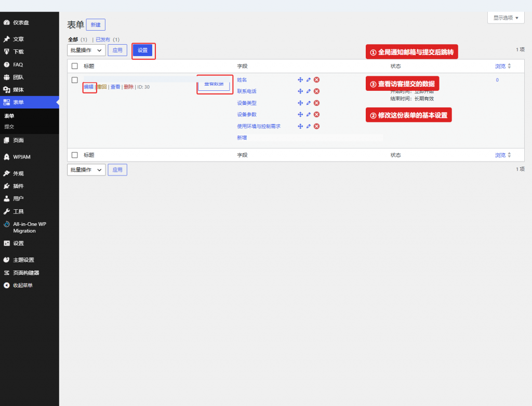Click the 团队 icon in sidebar

point(6,77)
